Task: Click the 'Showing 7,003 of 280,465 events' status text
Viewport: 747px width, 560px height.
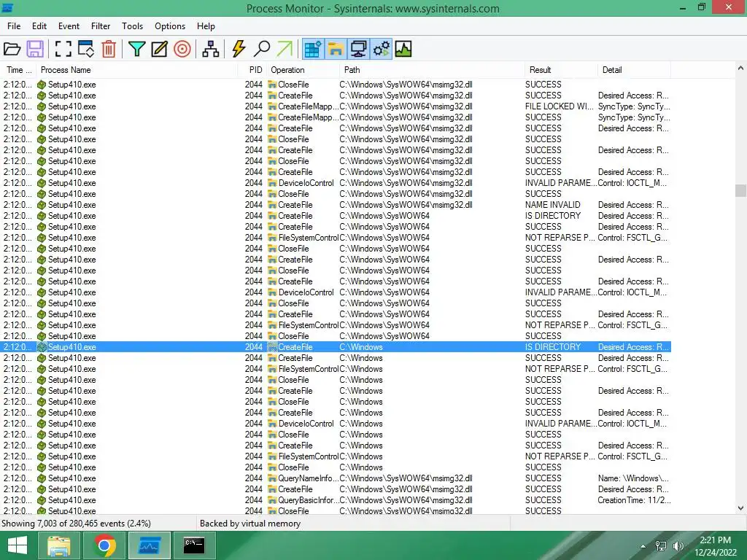Action: (x=76, y=524)
